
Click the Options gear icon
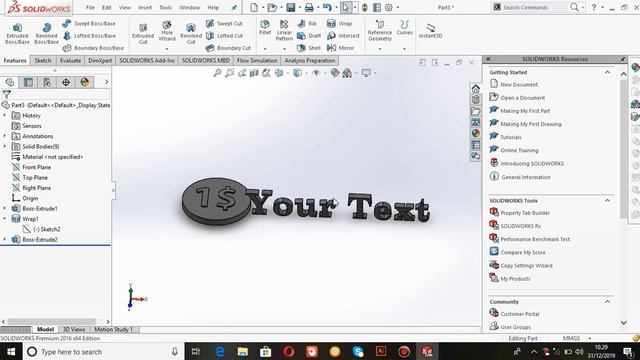(389, 7)
